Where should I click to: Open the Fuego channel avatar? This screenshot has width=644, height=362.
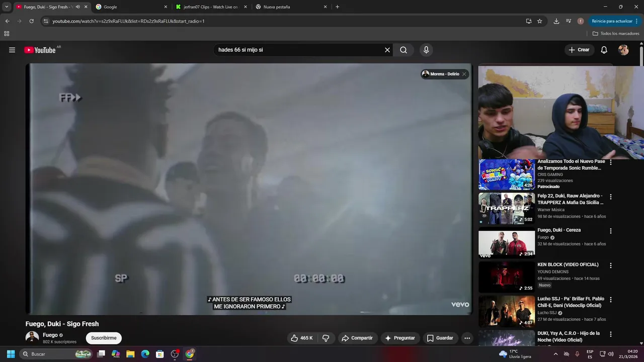(32, 337)
